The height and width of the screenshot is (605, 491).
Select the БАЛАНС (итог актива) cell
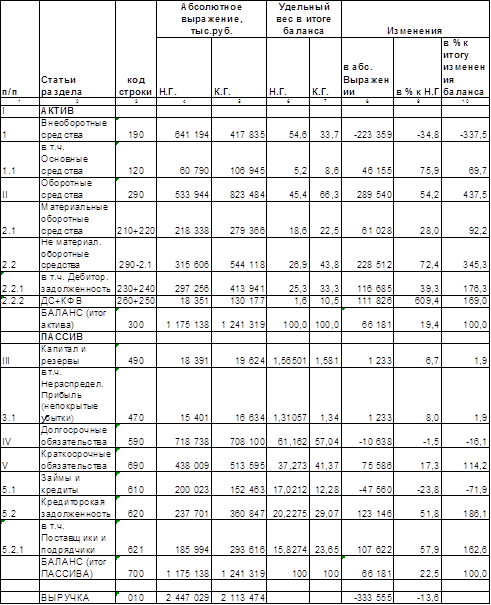77,319
